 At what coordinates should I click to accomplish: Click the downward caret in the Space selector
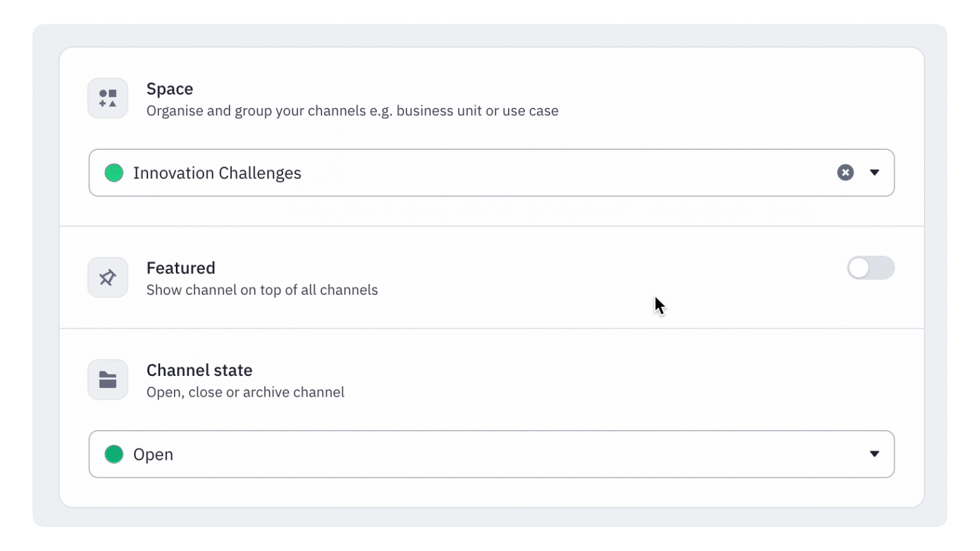pyautogui.click(x=875, y=172)
